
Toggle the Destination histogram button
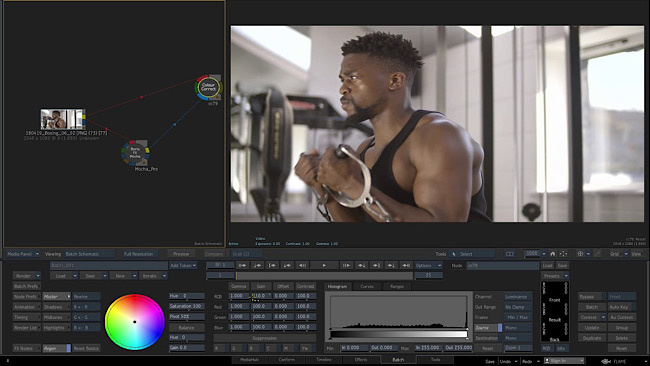click(488, 338)
